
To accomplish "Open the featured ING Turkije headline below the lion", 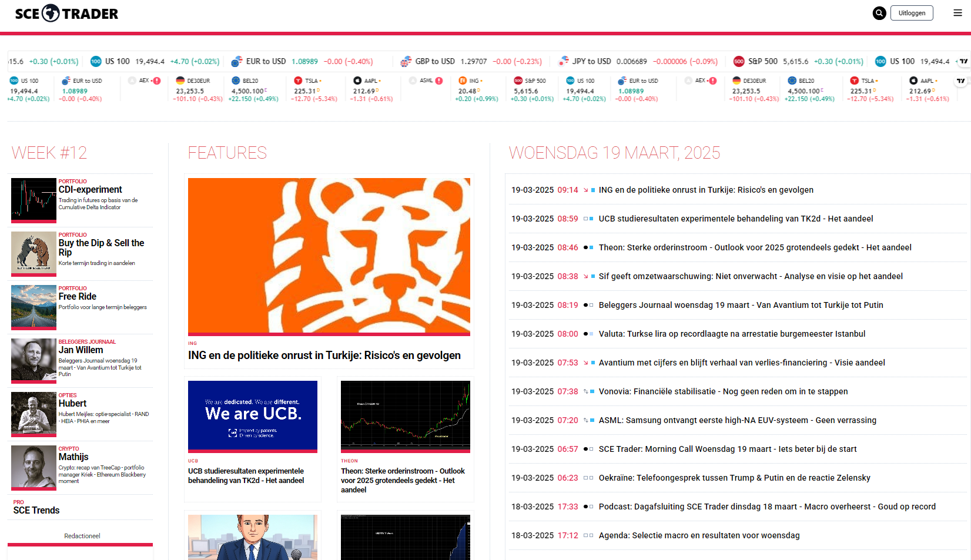I will point(324,356).
